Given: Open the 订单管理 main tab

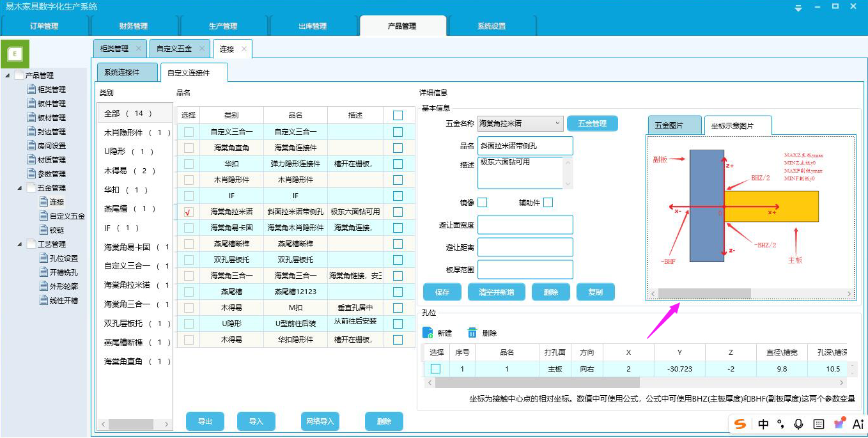Looking at the screenshot, I should pyautogui.click(x=44, y=26).
